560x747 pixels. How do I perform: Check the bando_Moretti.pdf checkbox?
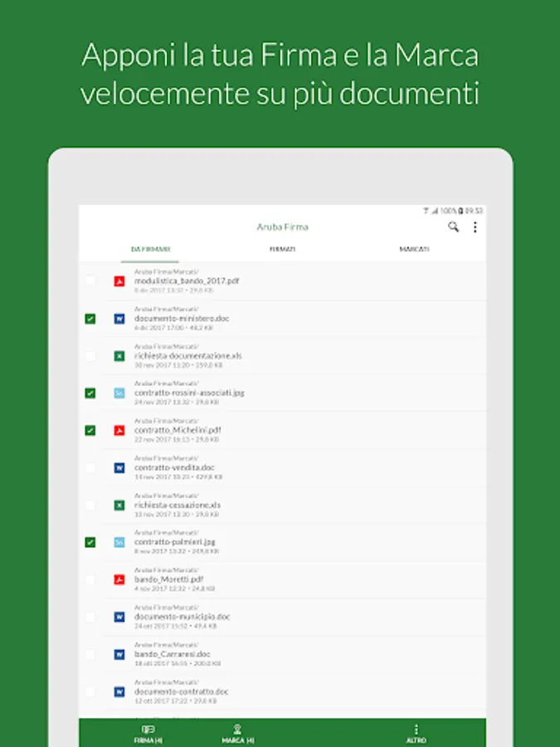coord(90,580)
